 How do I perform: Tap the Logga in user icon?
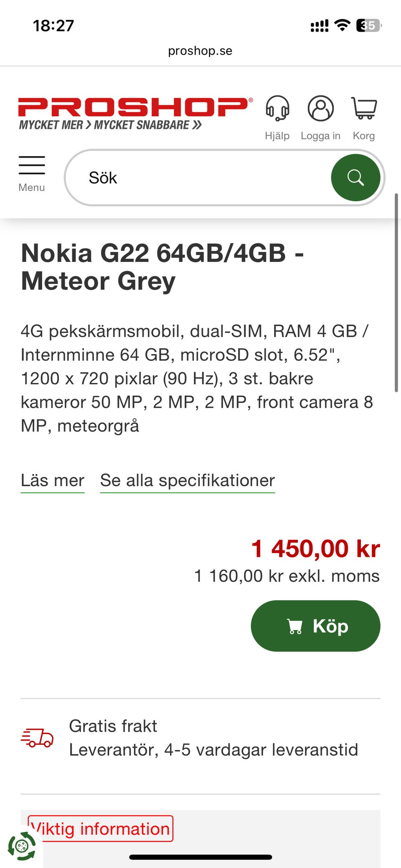pyautogui.click(x=320, y=109)
